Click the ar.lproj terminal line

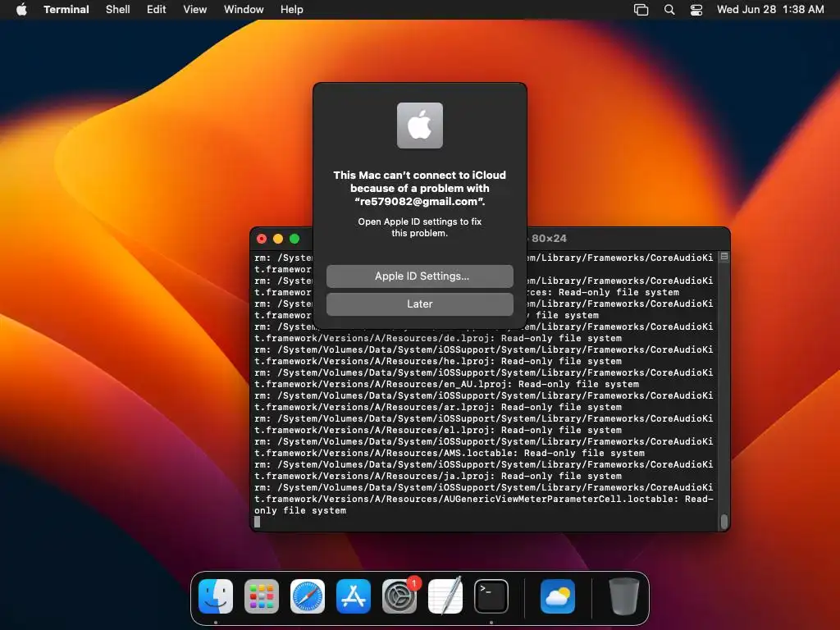[438, 407]
